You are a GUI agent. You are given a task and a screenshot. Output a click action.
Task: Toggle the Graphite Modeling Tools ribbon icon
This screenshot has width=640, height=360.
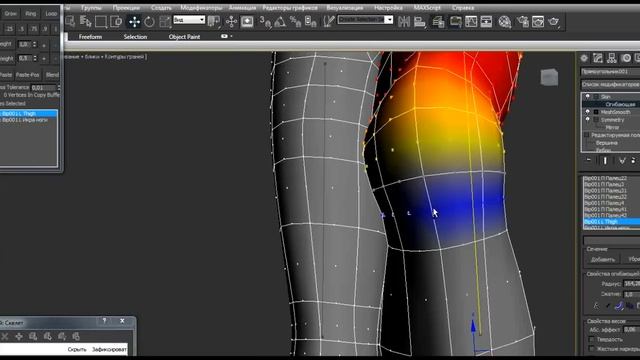coord(456,22)
